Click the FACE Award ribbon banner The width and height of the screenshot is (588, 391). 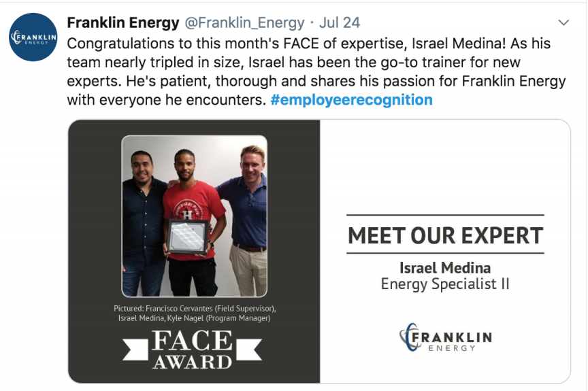pos(193,350)
